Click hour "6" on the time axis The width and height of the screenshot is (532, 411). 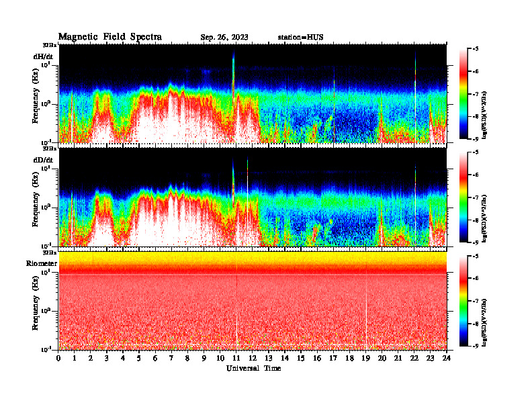pos(155,359)
